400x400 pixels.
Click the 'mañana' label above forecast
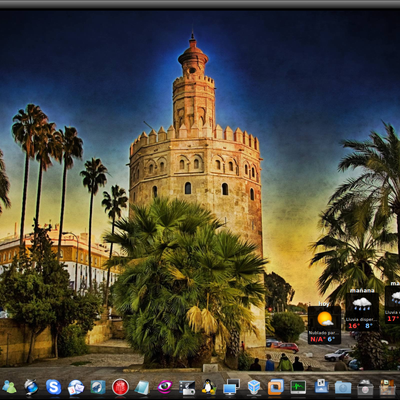click(362, 290)
